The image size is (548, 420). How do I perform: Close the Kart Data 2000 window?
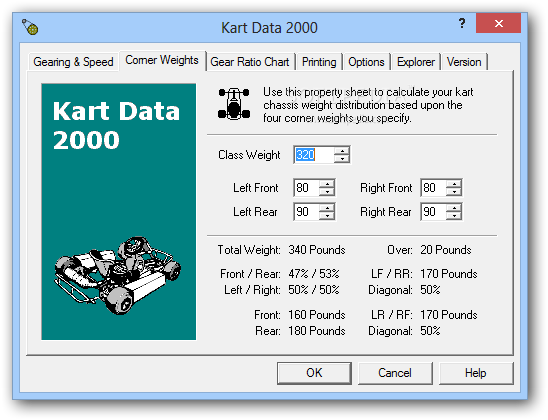pyautogui.click(x=498, y=23)
